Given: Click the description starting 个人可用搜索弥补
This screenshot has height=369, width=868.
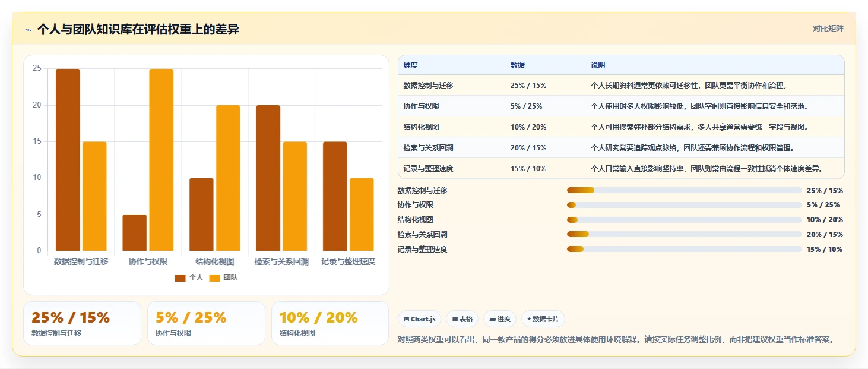Looking at the screenshot, I should pyautogui.click(x=699, y=127).
